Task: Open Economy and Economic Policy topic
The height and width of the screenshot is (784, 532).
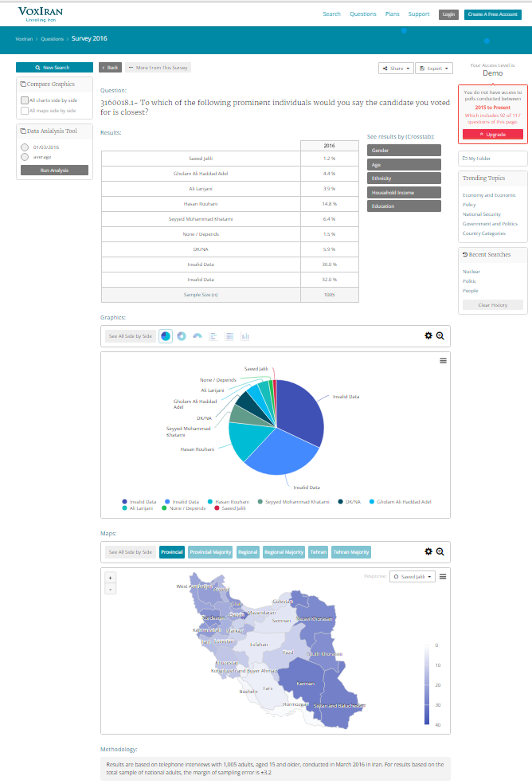Action: pos(489,200)
